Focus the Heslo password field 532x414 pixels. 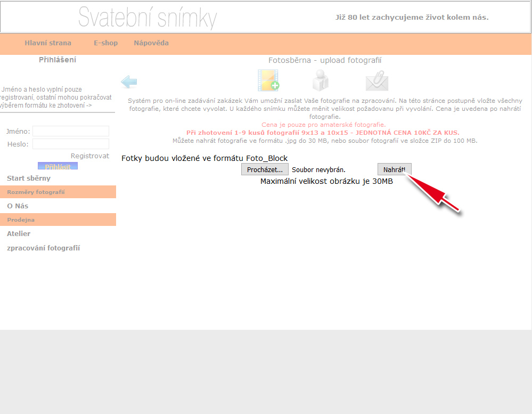point(71,144)
